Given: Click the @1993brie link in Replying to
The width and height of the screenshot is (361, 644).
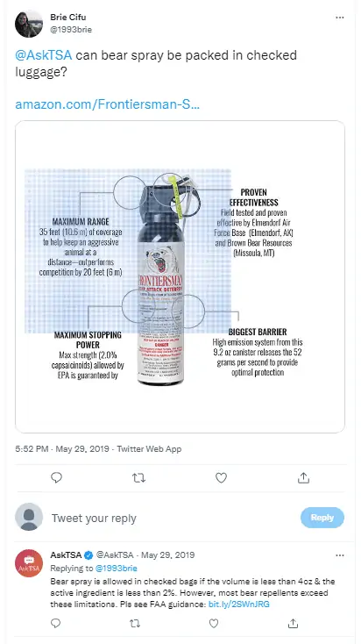Looking at the screenshot, I should [116, 568].
